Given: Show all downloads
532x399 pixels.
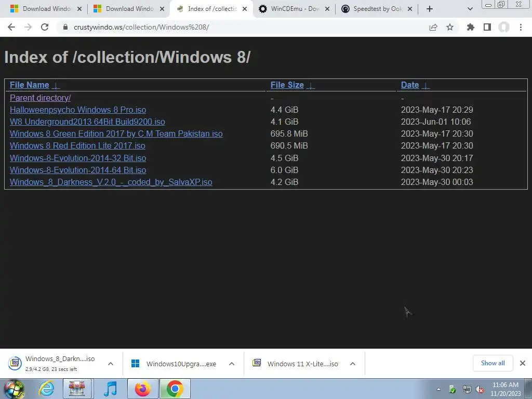Looking at the screenshot, I should (x=493, y=363).
